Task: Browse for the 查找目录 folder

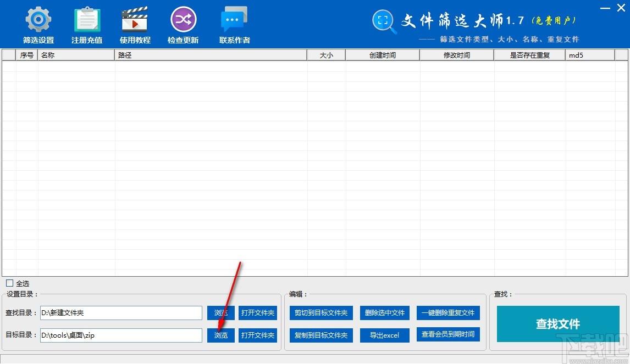Action: click(x=220, y=312)
